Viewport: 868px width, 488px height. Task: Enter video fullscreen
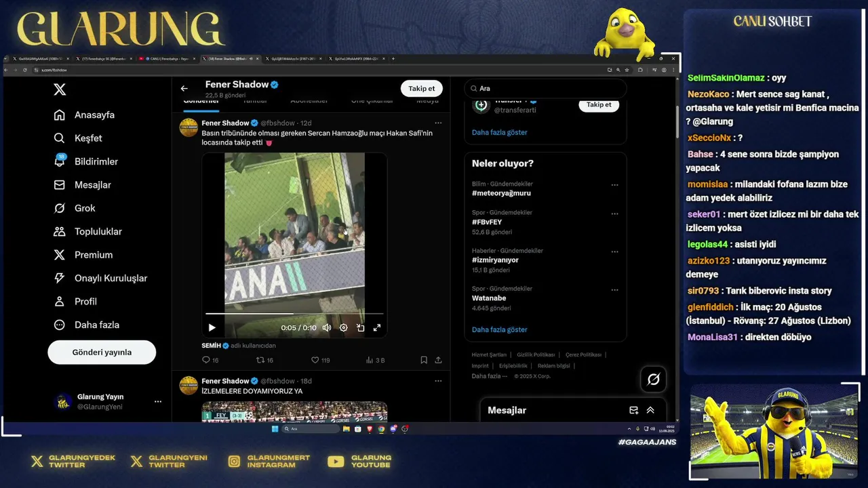(377, 327)
